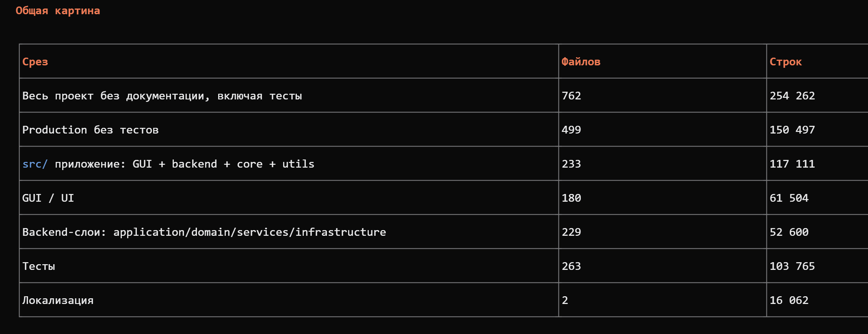868x334 pixels.
Task: Open the src/ link
Action: (x=35, y=164)
